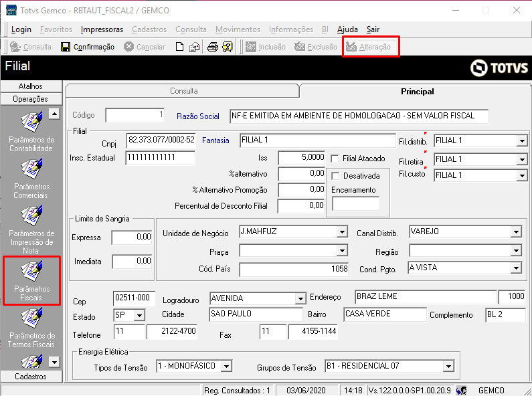Viewport: 532px width, 396px height.
Task: Open the Fil.custo dropdown
Action: (x=522, y=176)
